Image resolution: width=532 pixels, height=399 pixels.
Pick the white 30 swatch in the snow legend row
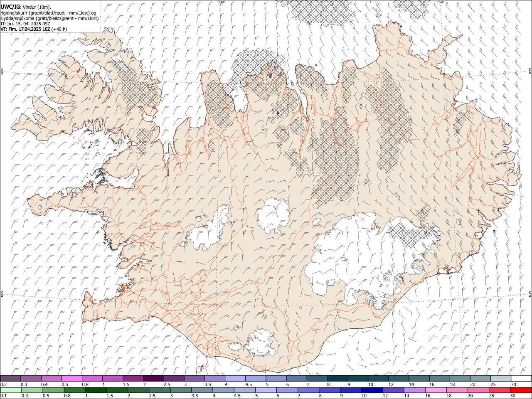(521, 378)
